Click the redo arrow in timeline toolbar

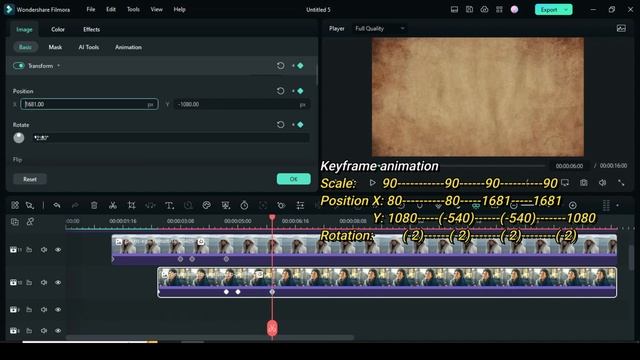pyautogui.click(x=75, y=205)
